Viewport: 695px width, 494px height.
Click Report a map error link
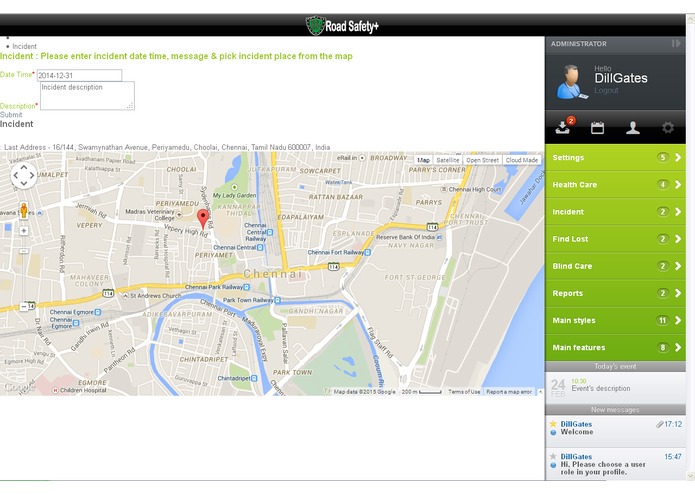tap(509, 392)
